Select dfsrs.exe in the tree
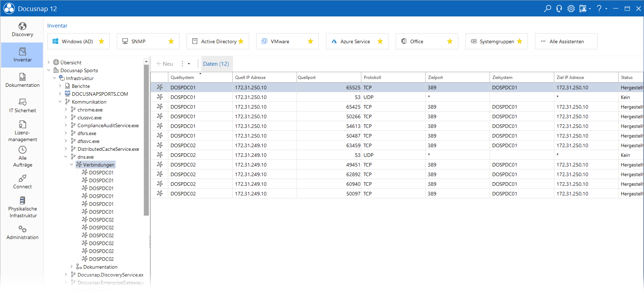Screen dimensions: 644x303 87,133
